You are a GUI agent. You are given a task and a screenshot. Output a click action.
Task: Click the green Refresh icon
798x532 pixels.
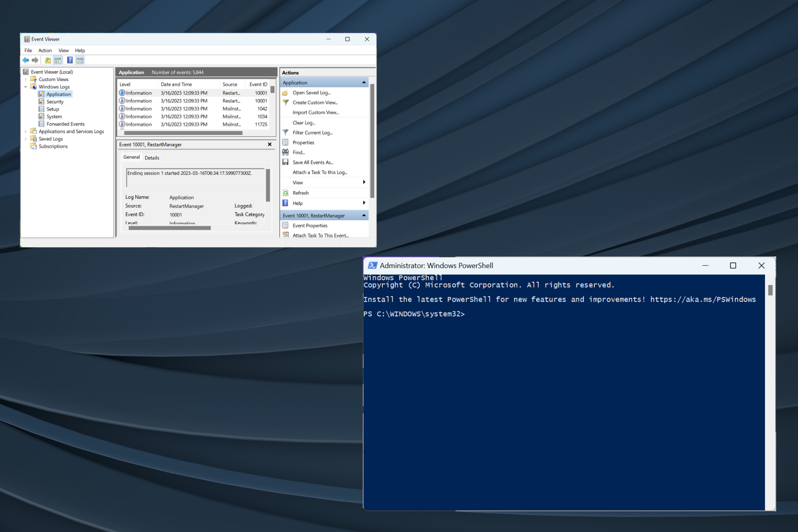(x=286, y=193)
